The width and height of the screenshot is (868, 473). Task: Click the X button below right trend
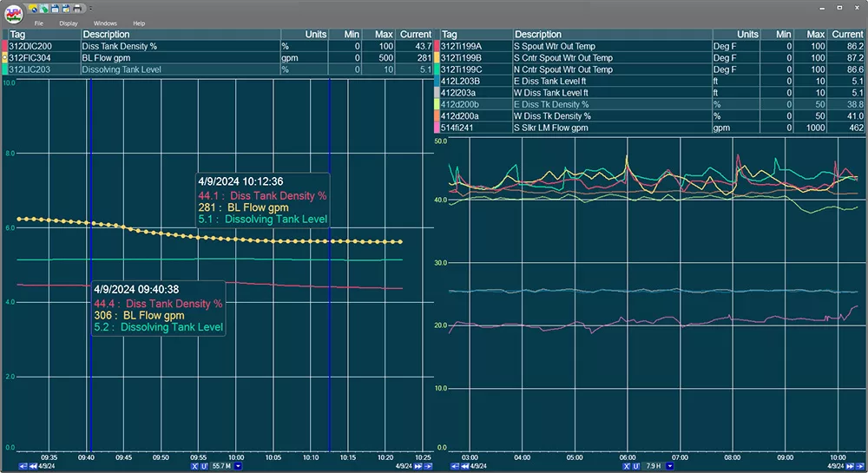[x=626, y=466]
